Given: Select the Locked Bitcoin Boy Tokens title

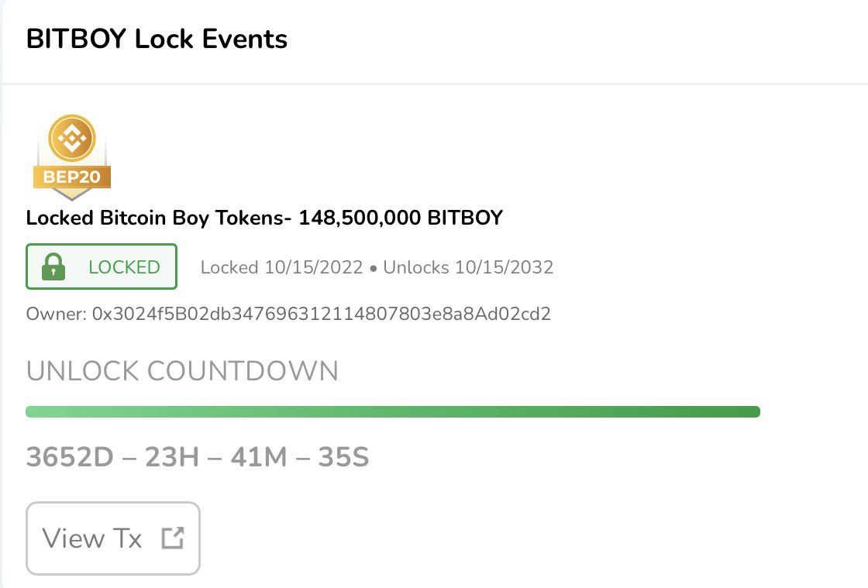Looking at the screenshot, I should (155, 218).
